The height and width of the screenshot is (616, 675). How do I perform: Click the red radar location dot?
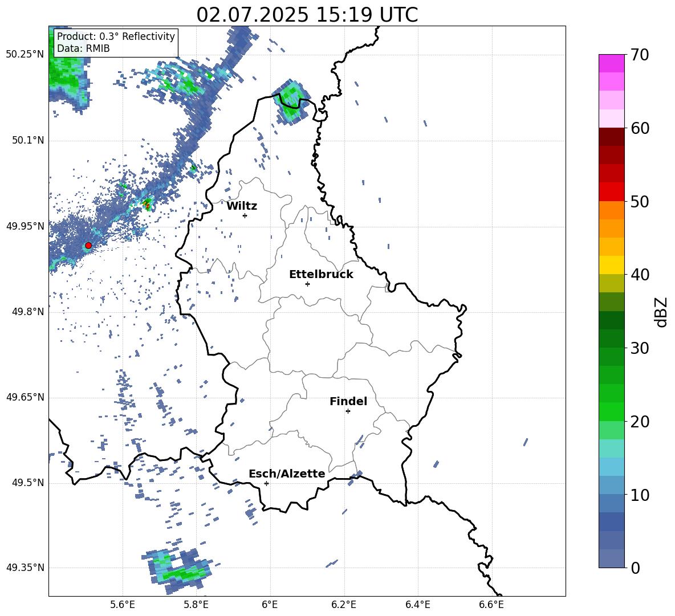click(x=88, y=245)
